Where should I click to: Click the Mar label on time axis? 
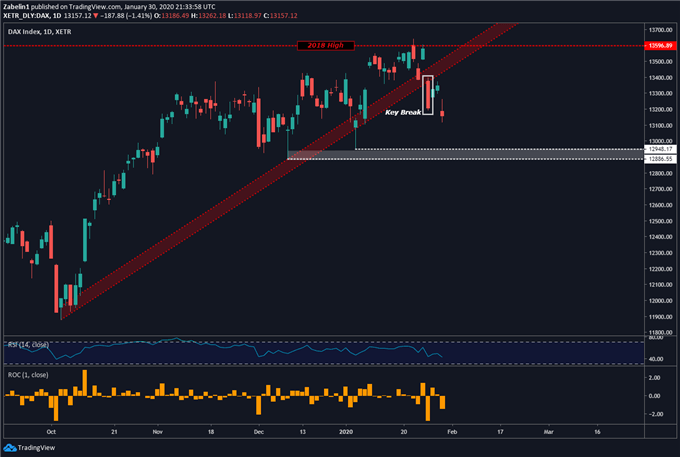click(548, 432)
